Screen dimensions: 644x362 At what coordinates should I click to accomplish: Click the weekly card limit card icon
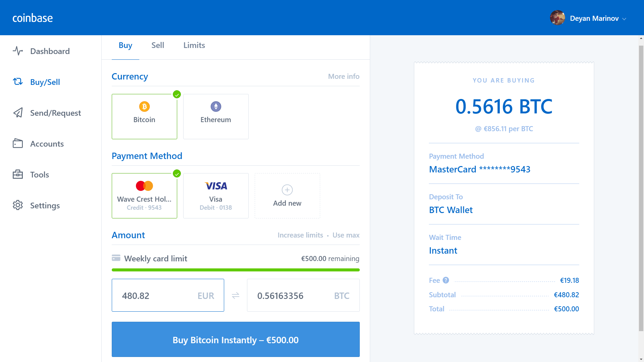(116, 258)
